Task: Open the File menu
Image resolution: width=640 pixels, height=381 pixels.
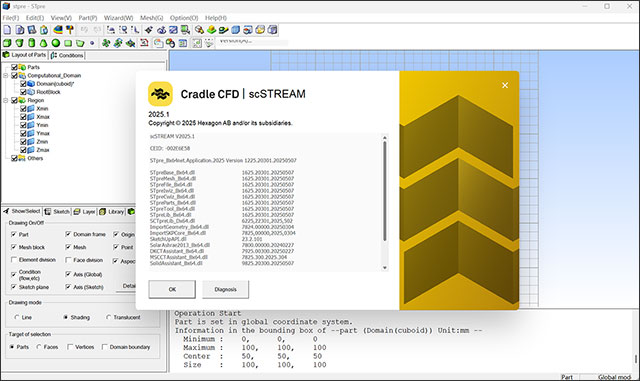Action: coord(11,18)
